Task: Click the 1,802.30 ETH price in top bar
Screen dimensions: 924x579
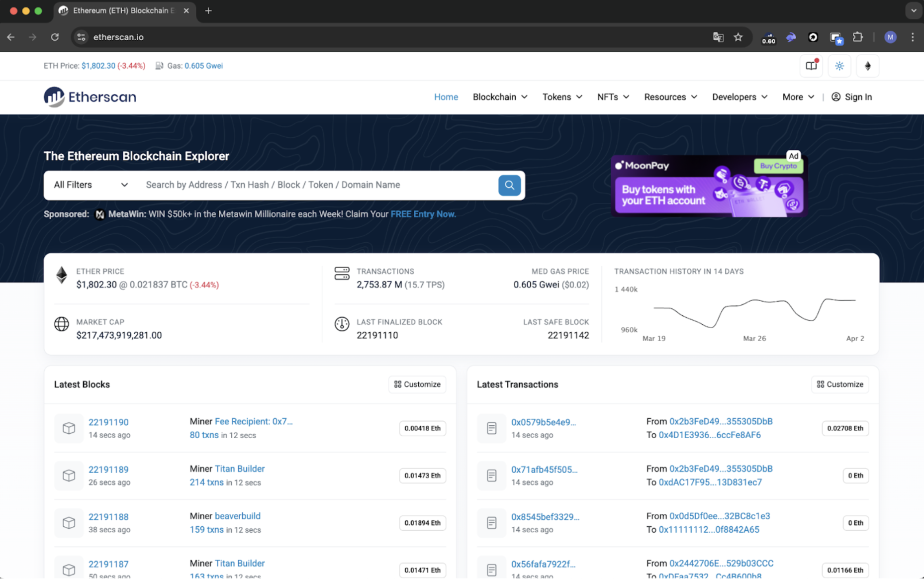Action: tap(98, 66)
